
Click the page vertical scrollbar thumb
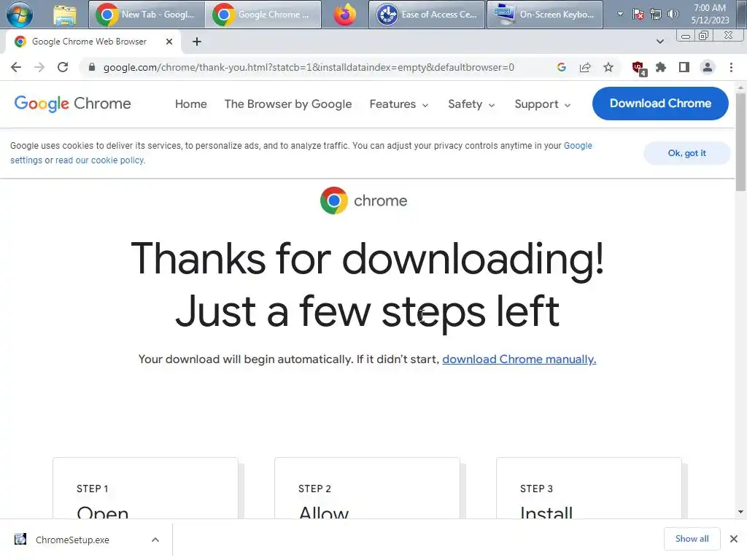[740, 142]
